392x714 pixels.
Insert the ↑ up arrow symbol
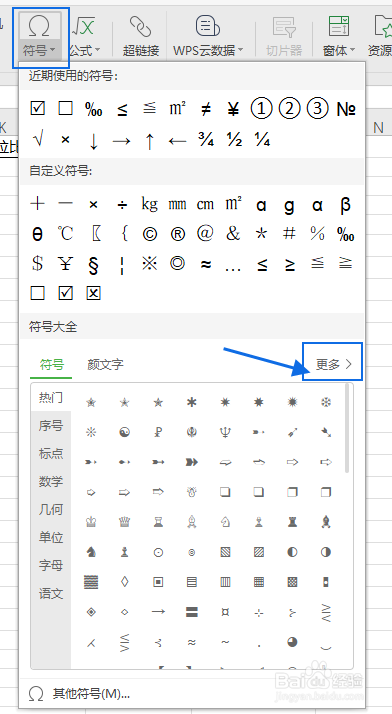[149, 141]
